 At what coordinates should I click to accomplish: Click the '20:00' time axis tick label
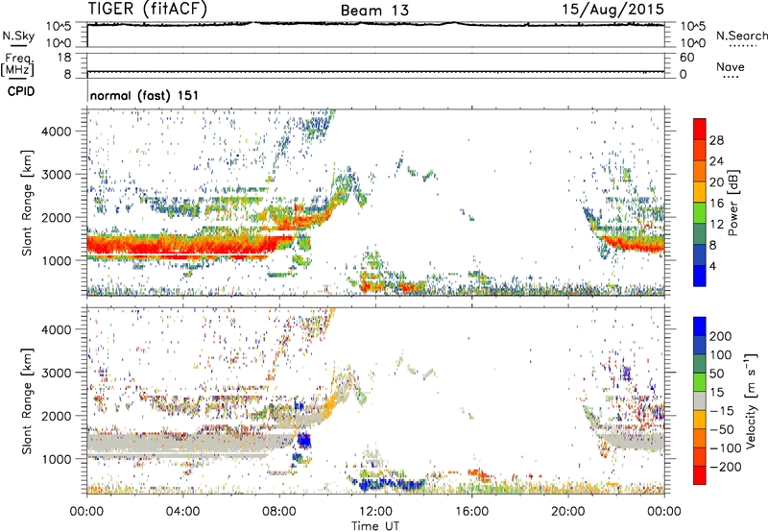[x=568, y=512]
